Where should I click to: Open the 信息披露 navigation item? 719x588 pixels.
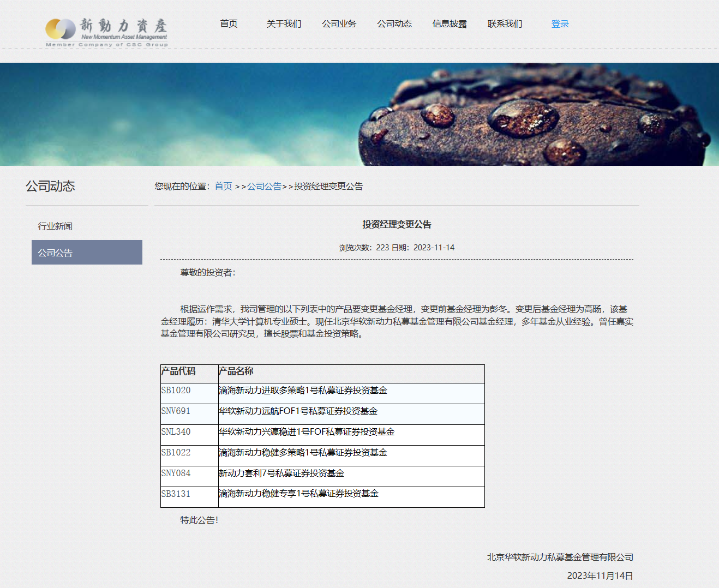coord(450,24)
